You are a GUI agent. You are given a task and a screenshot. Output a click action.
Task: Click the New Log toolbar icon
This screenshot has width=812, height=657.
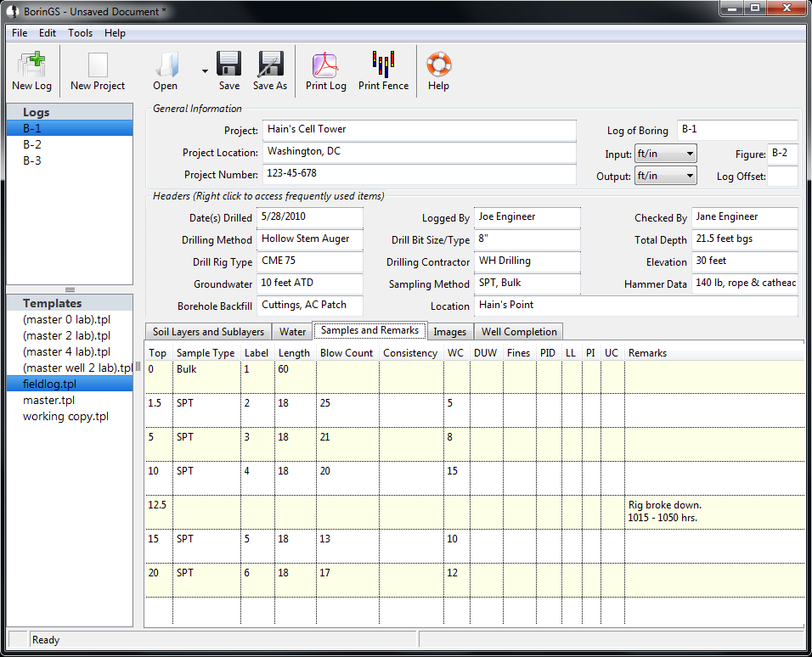click(x=31, y=70)
